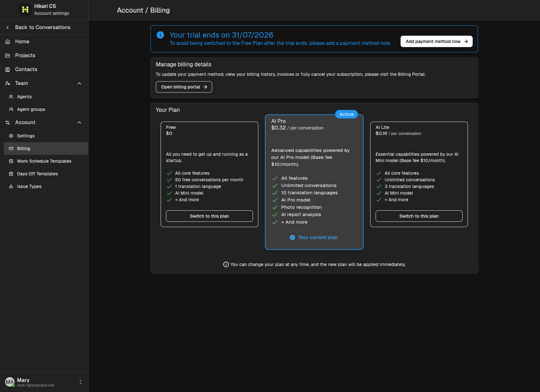The width and height of the screenshot is (540, 392).
Task: Click the Issue Types shapes icon
Action: (11, 186)
